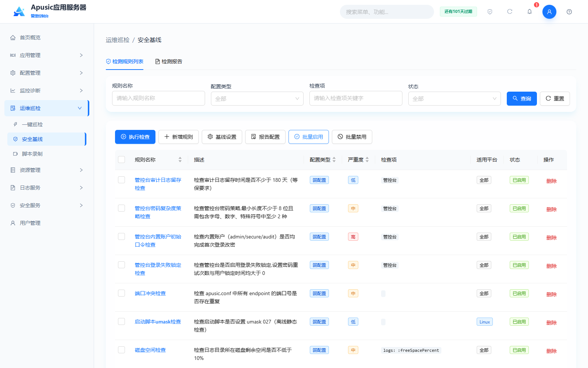Open 日志服务 menu
The width and height of the screenshot is (588, 368).
tap(47, 188)
